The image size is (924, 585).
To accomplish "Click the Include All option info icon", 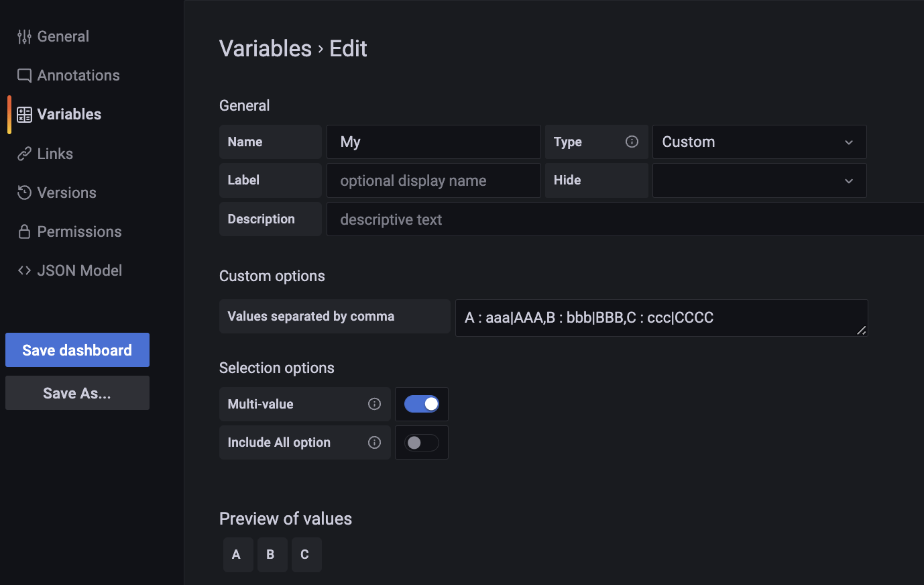I will click(x=374, y=442).
